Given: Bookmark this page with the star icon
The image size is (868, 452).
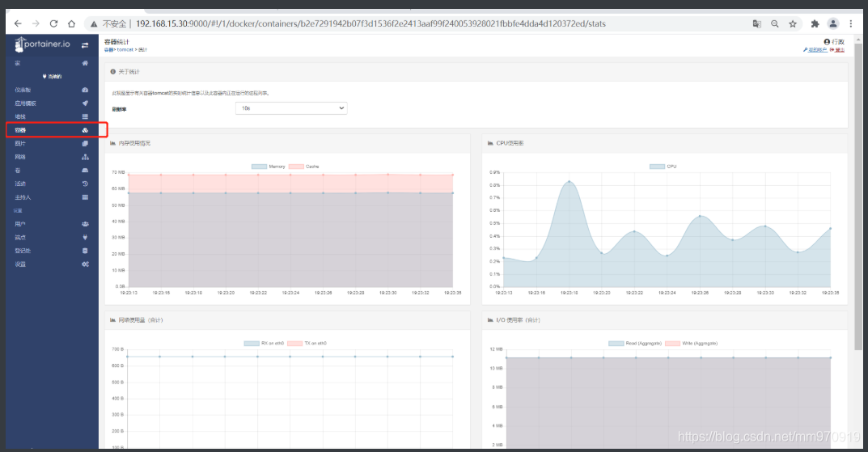Looking at the screenshot, I should (x=793, y=23).
